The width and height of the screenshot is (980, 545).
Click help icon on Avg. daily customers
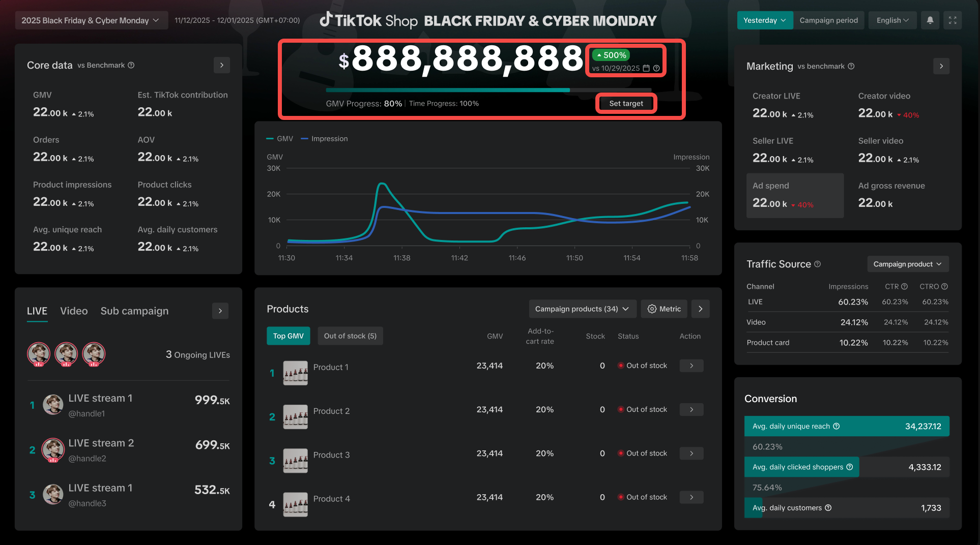click(828, 508)
